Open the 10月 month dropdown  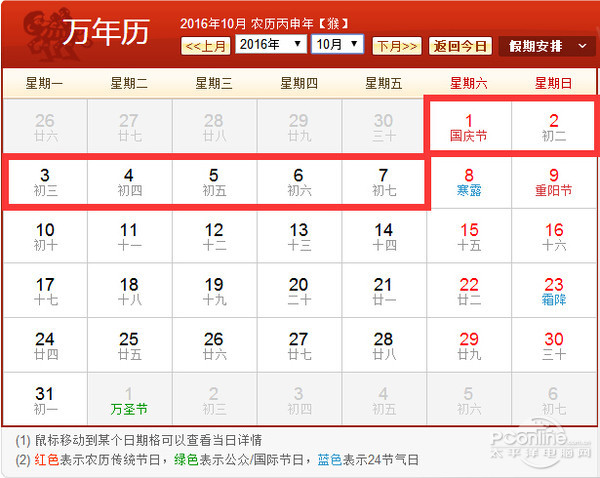click(337, 44)
